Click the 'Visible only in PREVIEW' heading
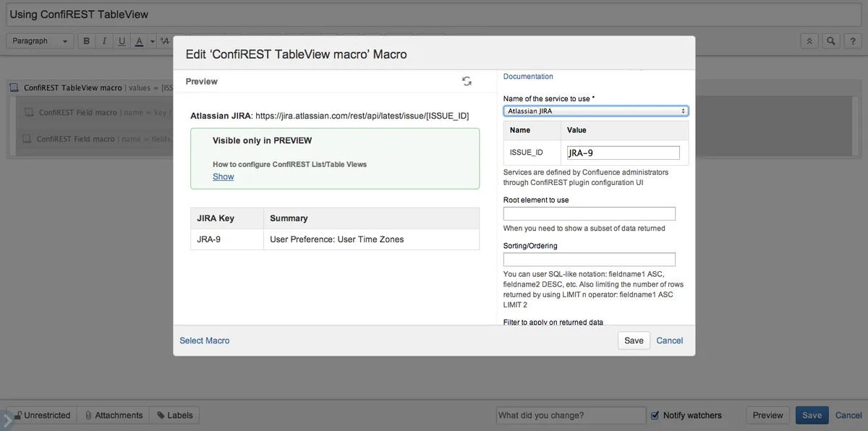Image resolution: width=868 pixels, height=431 pixels. click(262, 140)
